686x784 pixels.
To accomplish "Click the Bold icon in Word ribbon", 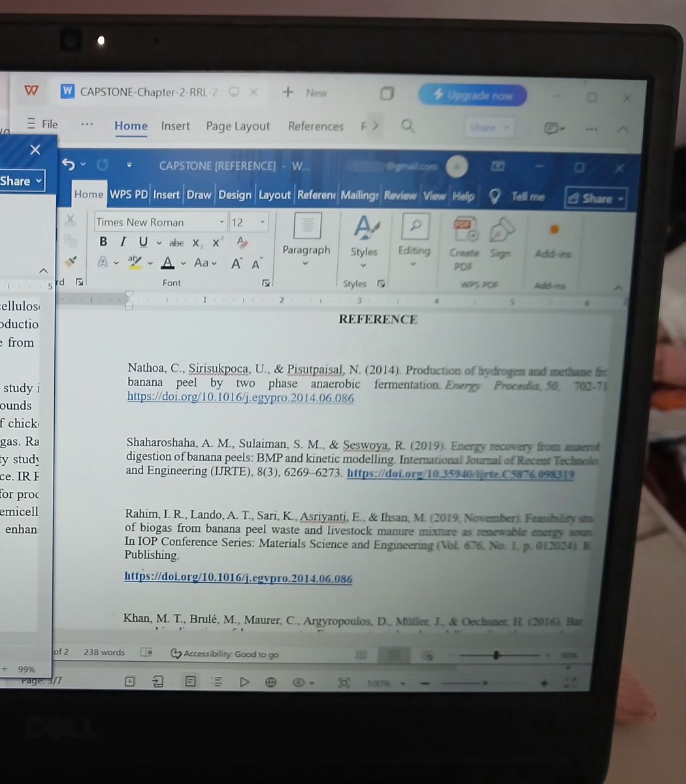I will [103, 242].
